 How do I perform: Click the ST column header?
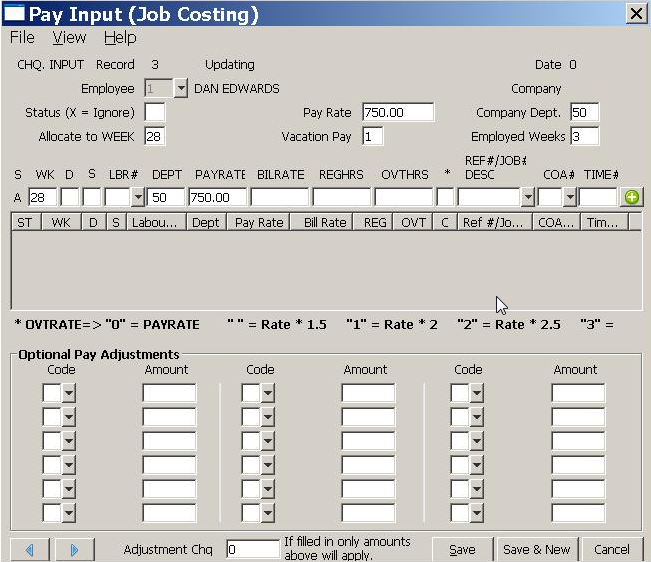pyautogui.click(x=26, y=222)
